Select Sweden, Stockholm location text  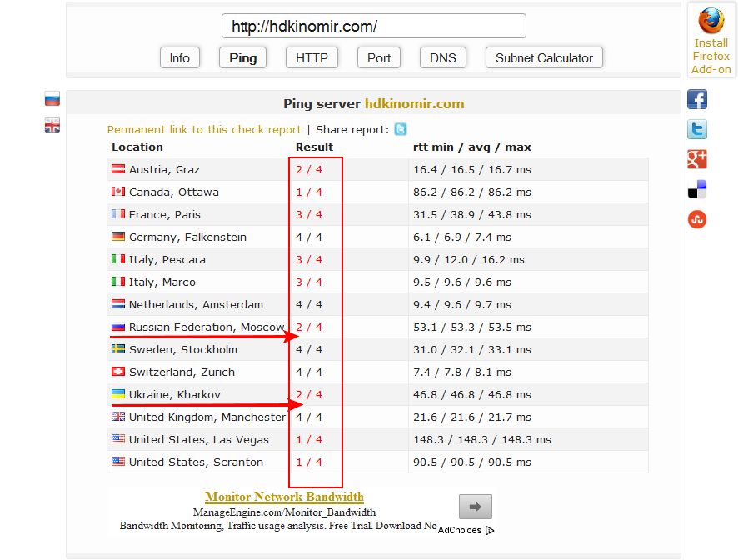coord(183,350)
